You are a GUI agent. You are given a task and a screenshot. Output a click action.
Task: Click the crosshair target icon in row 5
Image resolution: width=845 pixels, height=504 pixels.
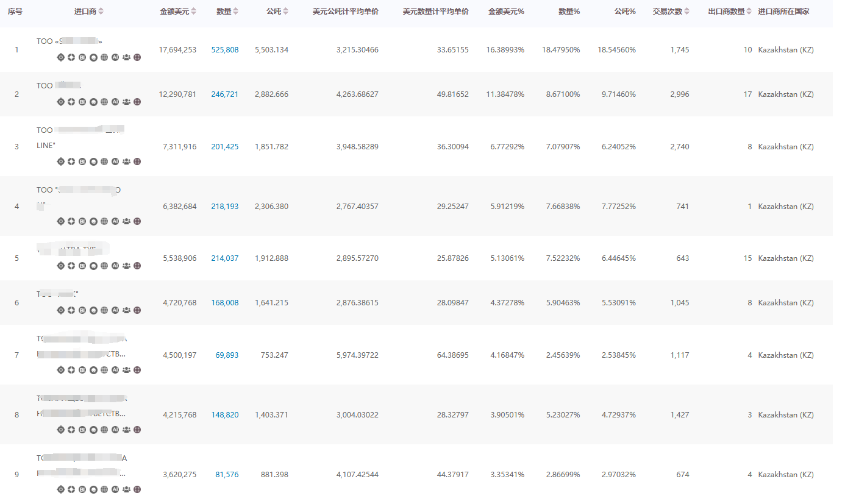point(60,266)
